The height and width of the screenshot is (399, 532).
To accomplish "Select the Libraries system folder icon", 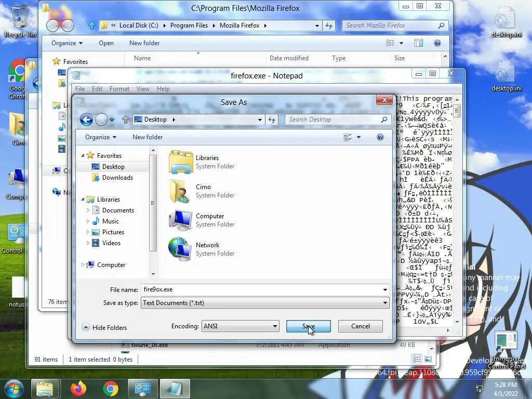I will 180,162.
